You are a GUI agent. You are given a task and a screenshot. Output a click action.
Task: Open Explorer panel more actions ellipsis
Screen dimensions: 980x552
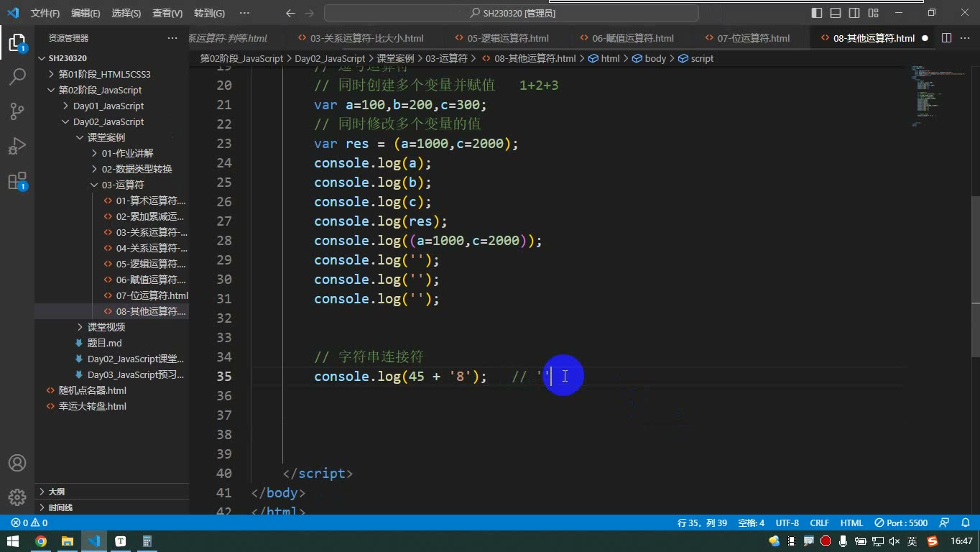[x=172, y=38]
